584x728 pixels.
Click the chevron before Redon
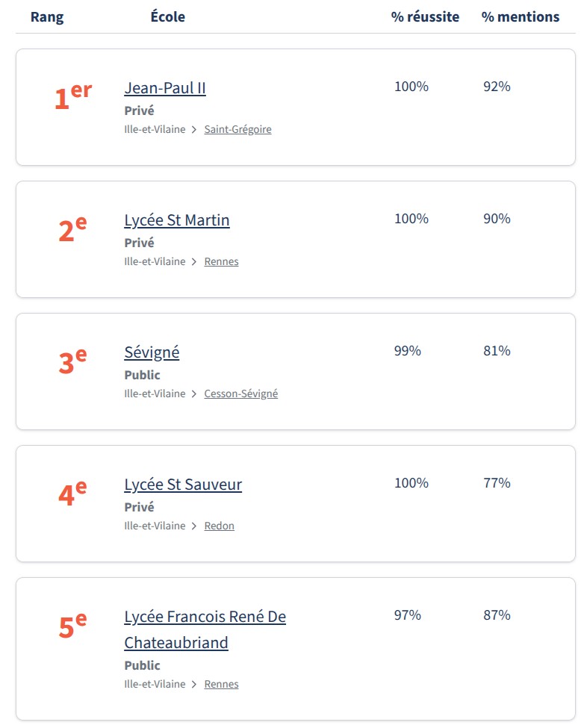[x=194, y=526]
